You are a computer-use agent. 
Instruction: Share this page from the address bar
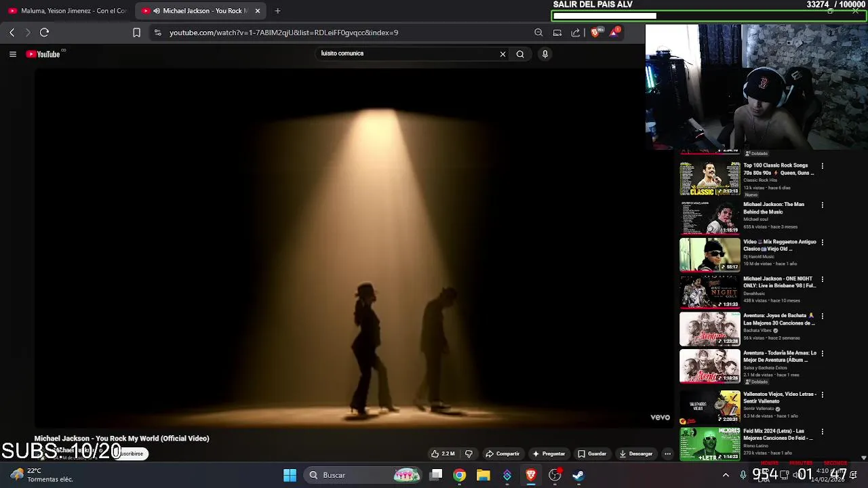(576, 33)
